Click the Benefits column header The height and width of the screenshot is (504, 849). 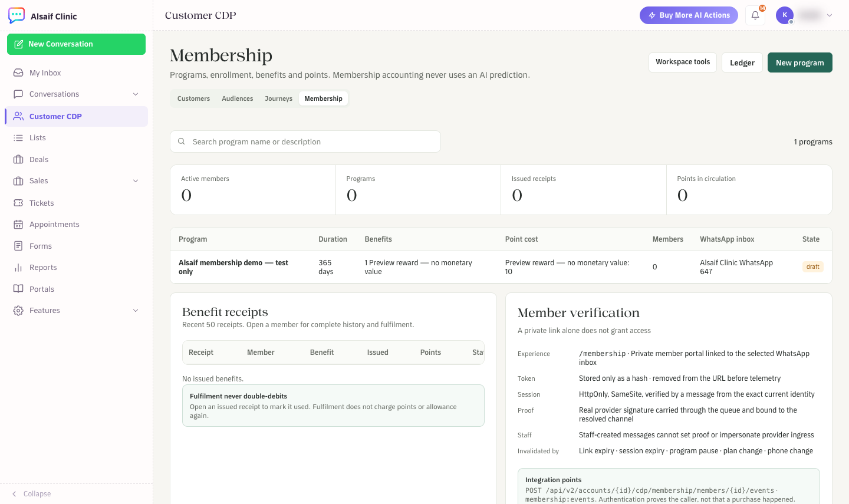(378, 239)
